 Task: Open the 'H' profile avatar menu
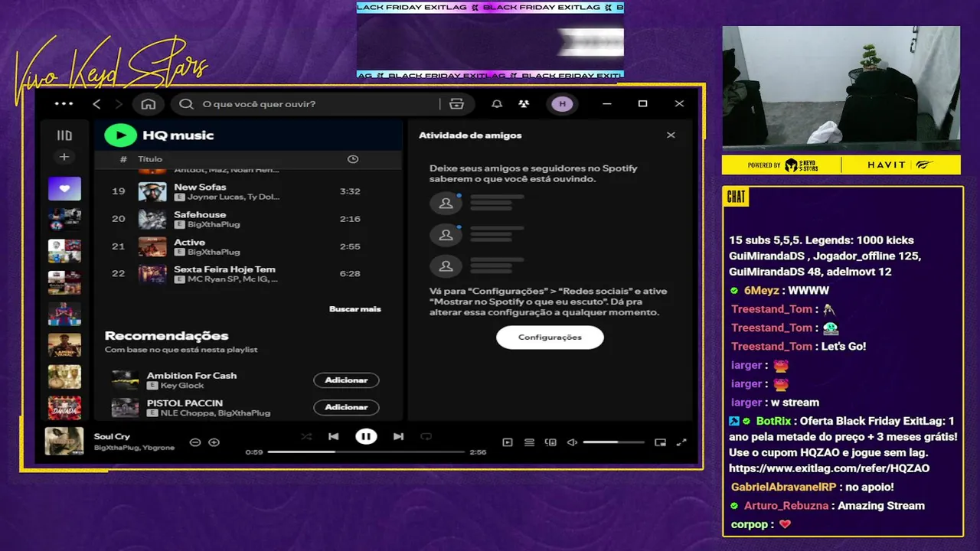[563, 104]
